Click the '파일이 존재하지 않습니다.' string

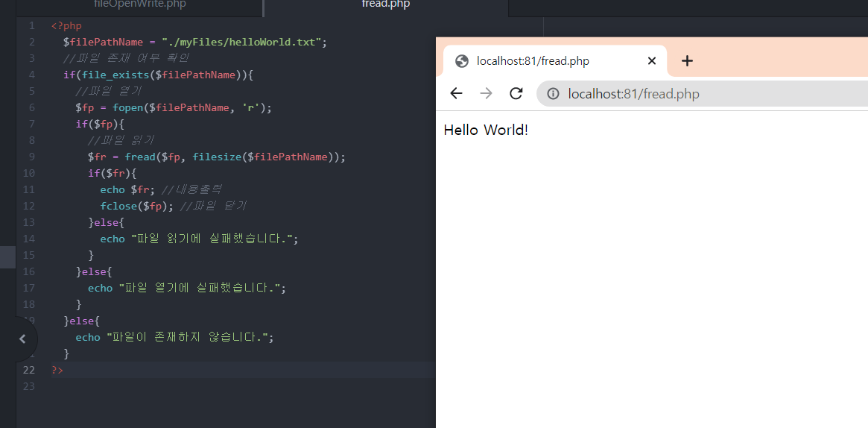(x=187, y=337)
